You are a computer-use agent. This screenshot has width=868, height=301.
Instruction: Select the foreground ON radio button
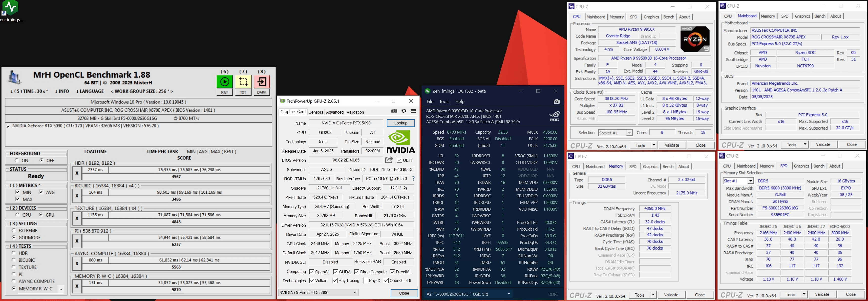(17, 160)
